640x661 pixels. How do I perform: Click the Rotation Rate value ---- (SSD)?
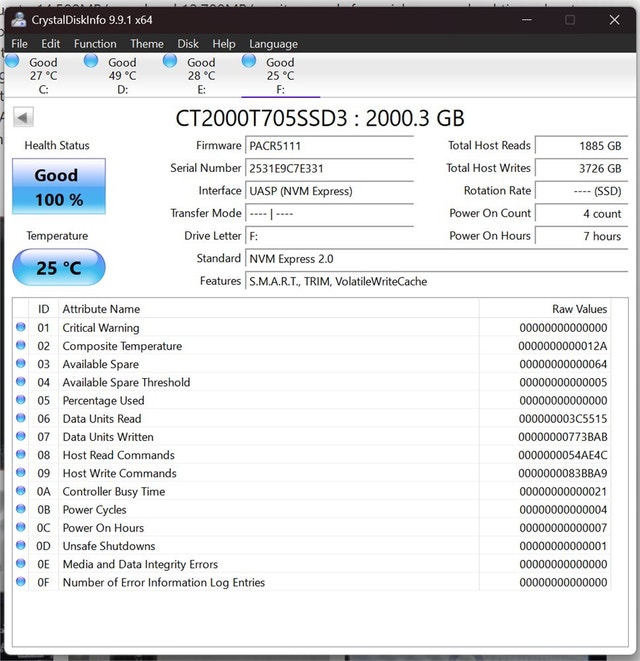click(x=581, y=191)
